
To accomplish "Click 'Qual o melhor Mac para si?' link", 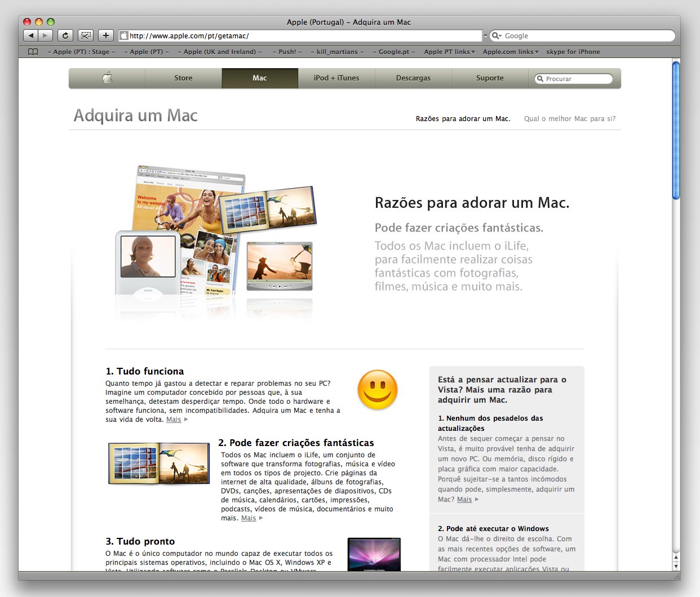I will pos(570,119).
